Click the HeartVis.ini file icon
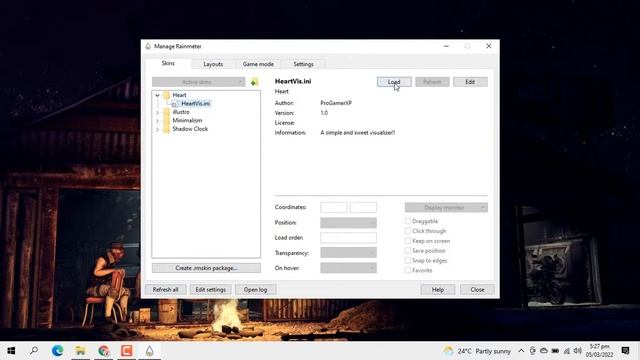 coord(174,104)
